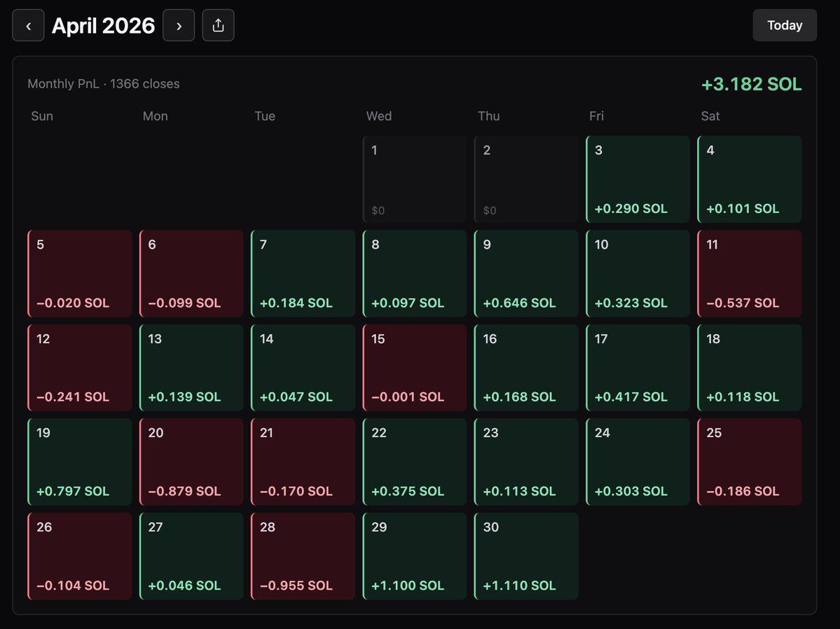Select day 22 with +0.375 SOL
This screenshot has height=629, width=840.
[x=415, y=462]
